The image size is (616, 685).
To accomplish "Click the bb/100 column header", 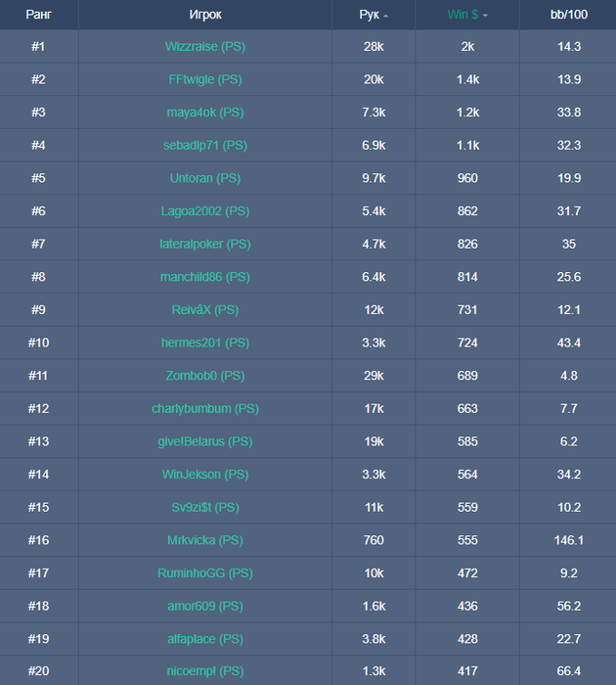I will click(x=568, y=15).
